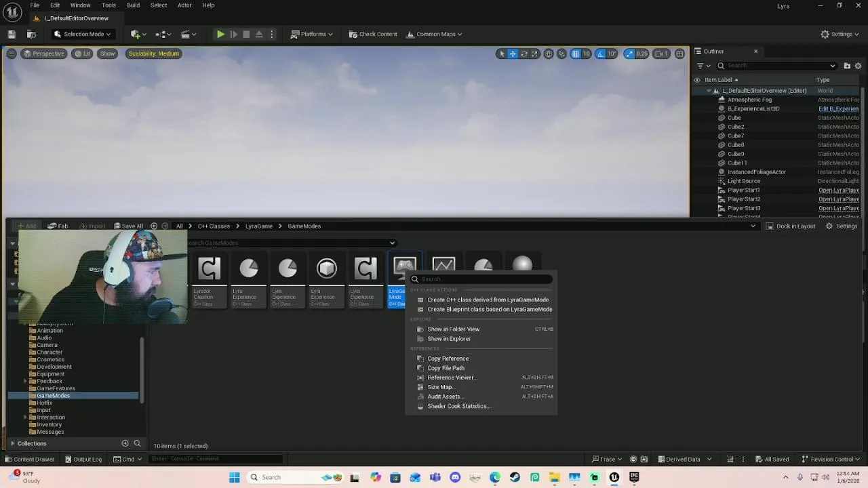
Task: Open Browse Content icon in toolbar
Action: click(x=31, y=34)
